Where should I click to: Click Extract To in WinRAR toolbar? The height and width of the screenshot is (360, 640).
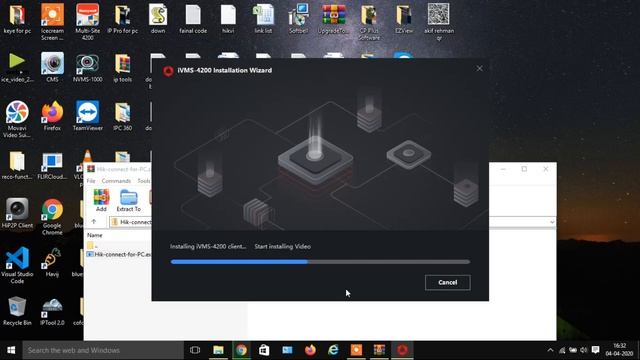pyautogui.click(x=129, y=200)
